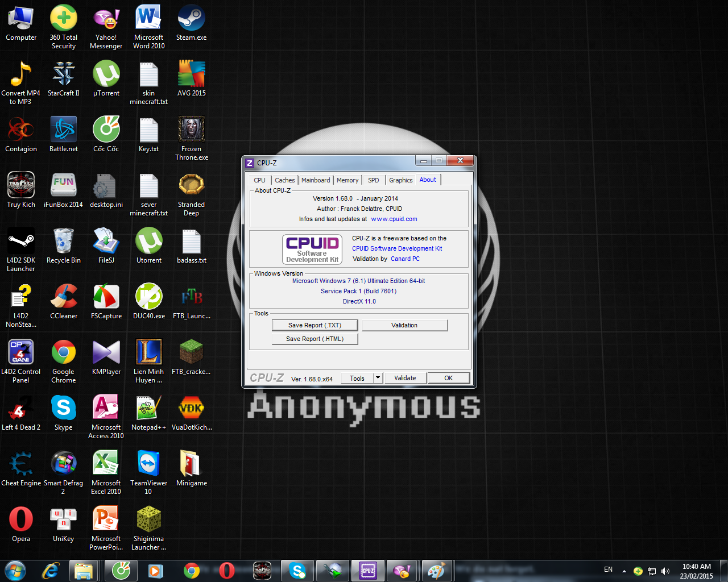Select the Microsoft Excel 2010 shortcut

pos(106,472)
